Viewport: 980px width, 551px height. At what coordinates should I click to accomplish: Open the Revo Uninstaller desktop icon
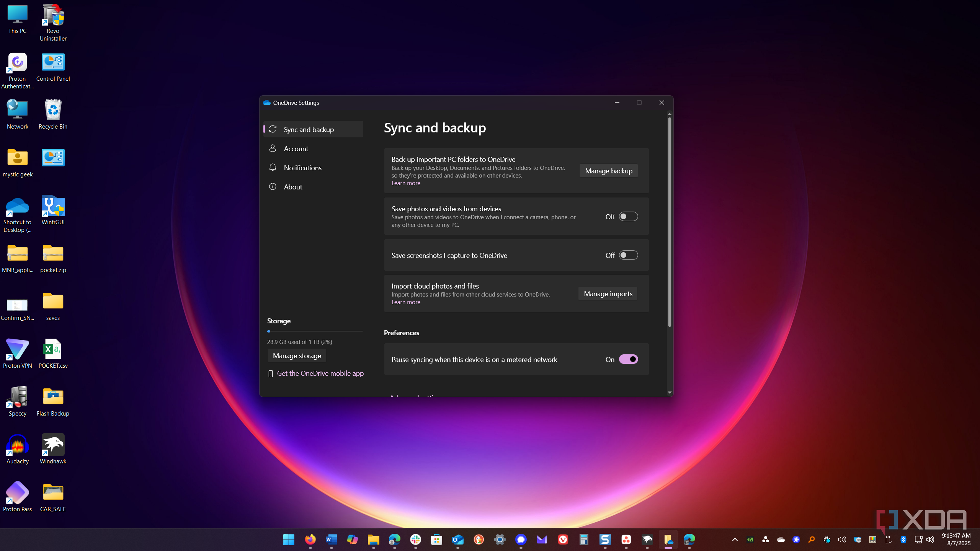point(53,23)
